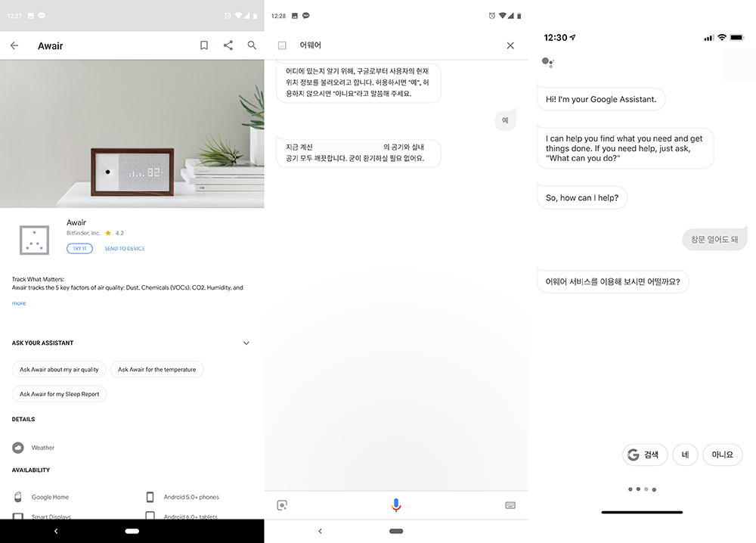Bookmark the Awair action

point(204,45)
